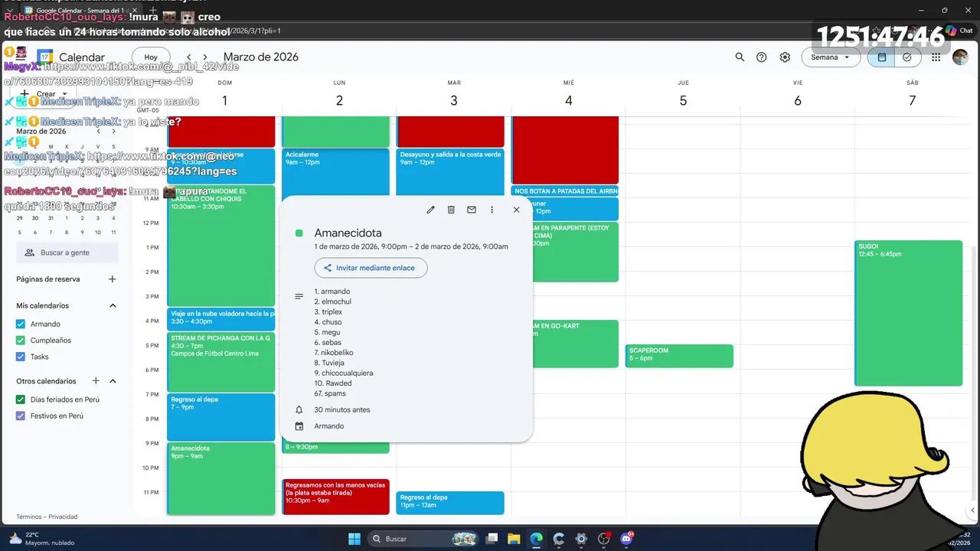Open the Windows Start menu

coord(354,539)
